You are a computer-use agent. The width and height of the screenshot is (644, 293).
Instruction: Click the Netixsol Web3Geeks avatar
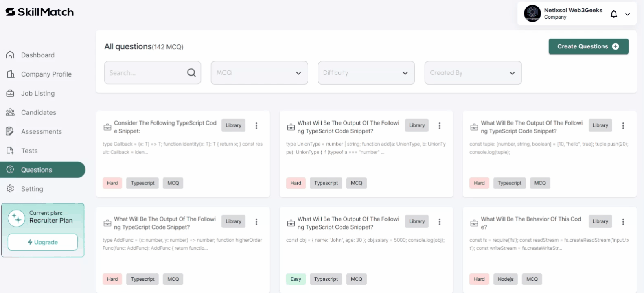532,13
